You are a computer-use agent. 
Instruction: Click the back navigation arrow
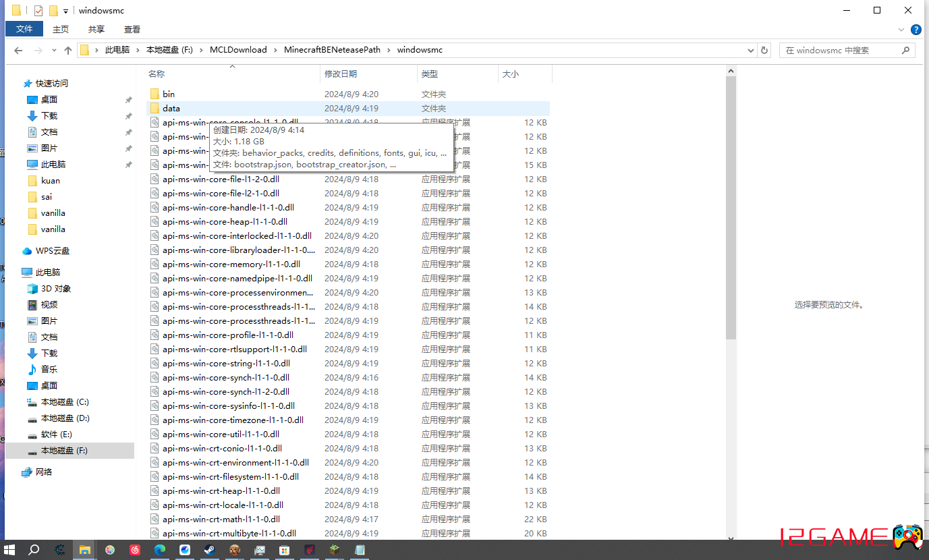[x=18, y=50]
